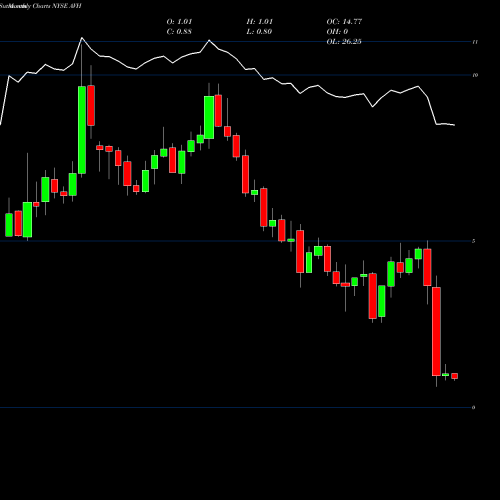Click the 'O: 1.01' open value
The width and height of the screenshot is (500, 500).
click(x=179, y=22)
